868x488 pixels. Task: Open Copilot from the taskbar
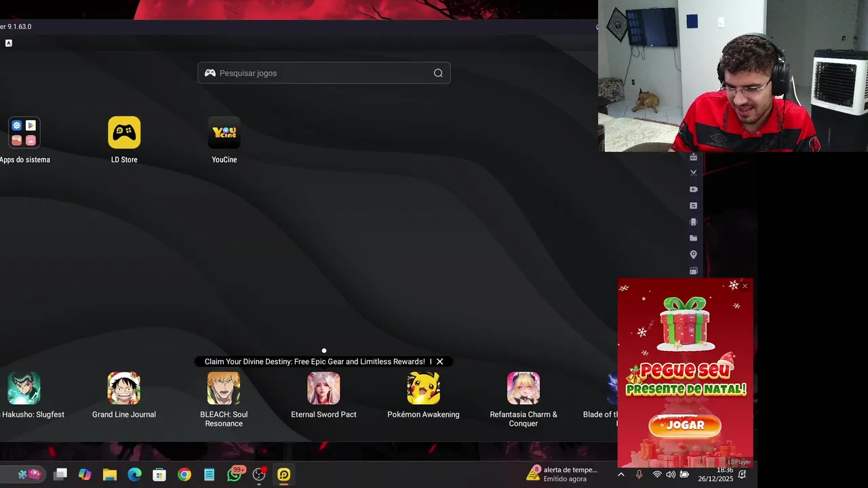point(85,474)
